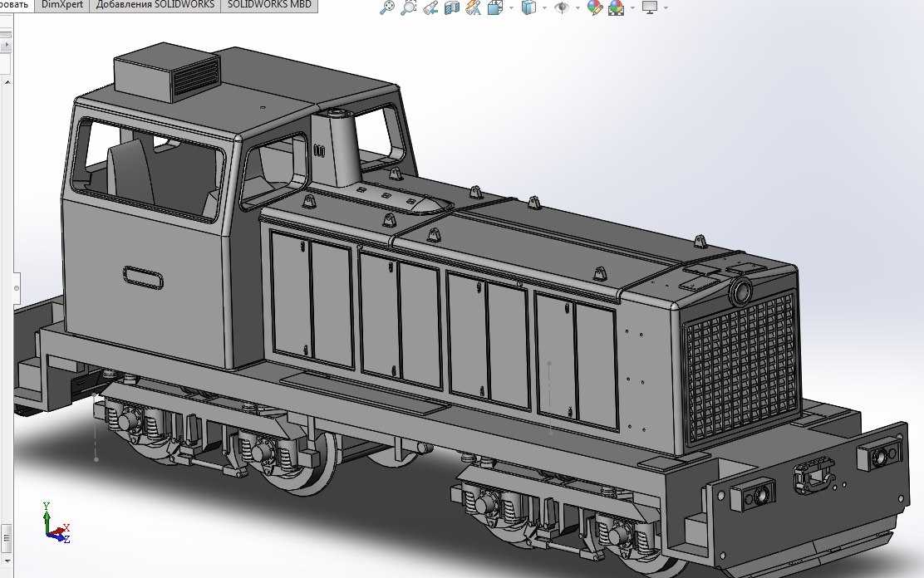Screen dimensions: 924x578
Task: Select the Zoom to Area tool
Action: (408, 8)
